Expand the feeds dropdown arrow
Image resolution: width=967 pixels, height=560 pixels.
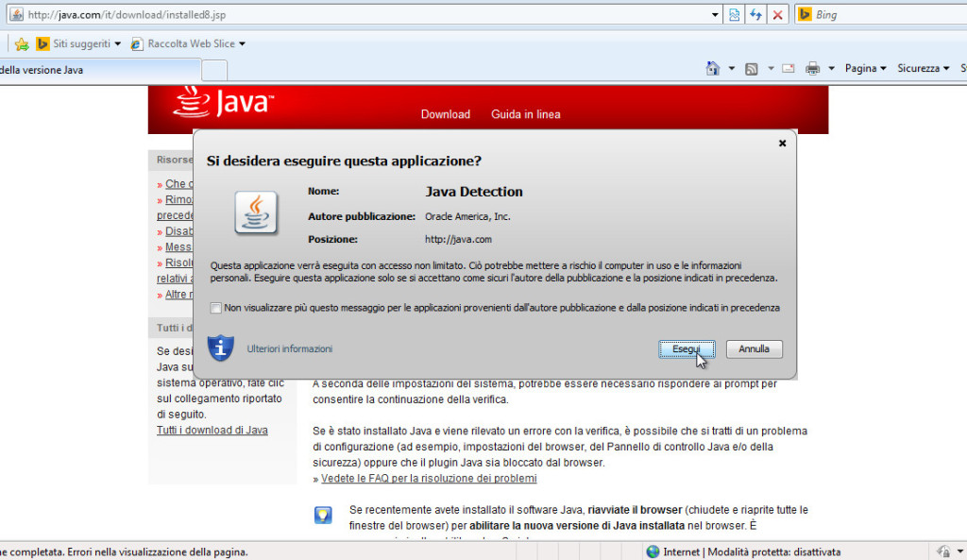coord(771,68)
